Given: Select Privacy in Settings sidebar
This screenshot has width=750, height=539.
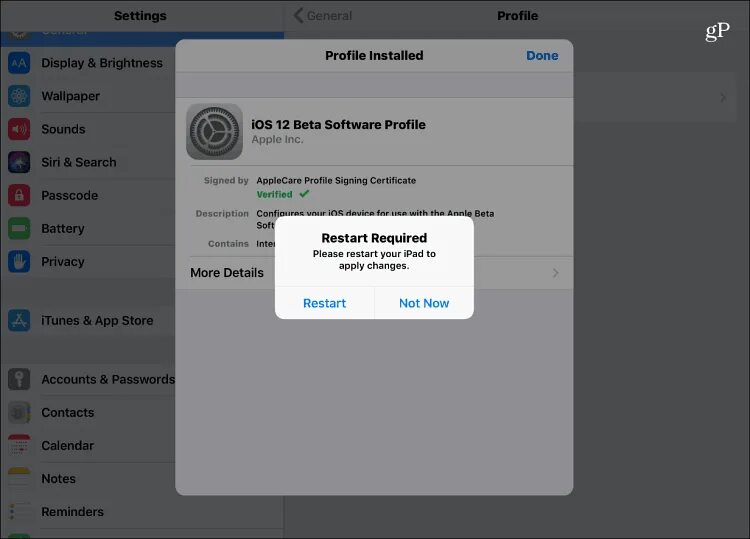Looking at the screenshot, I should click(x=63, y=262).
